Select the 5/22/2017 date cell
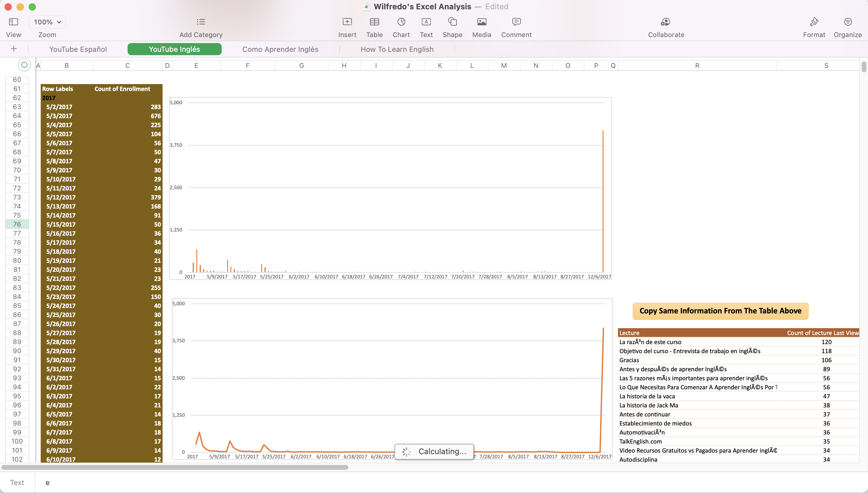868x493 pixels. click(67, 287)
